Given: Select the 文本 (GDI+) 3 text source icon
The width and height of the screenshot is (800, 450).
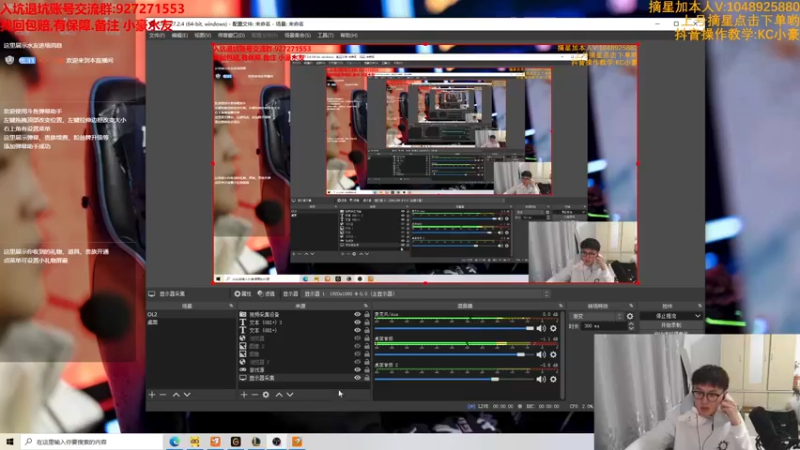Looking at the screenshot, I should tap(243, 322).
